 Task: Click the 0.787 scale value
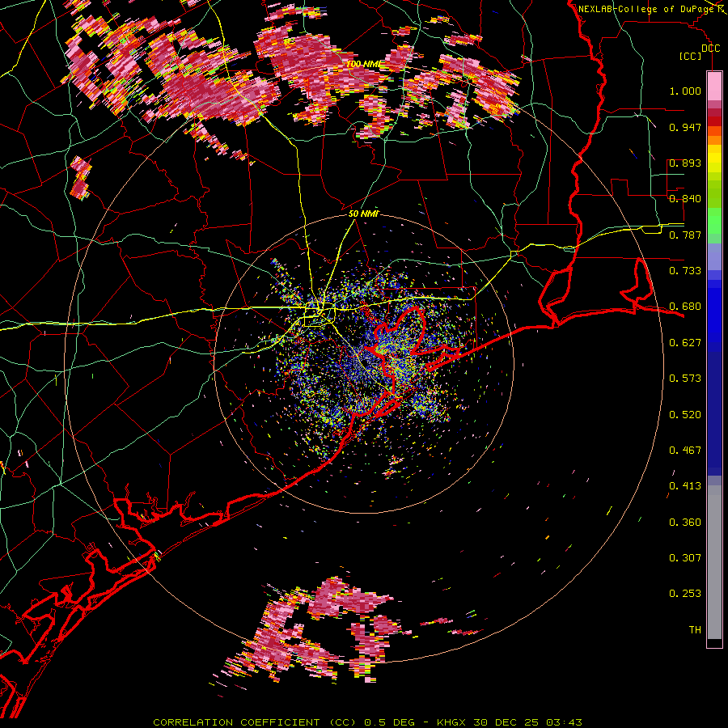pyautogui.click(x=685, y=235)
